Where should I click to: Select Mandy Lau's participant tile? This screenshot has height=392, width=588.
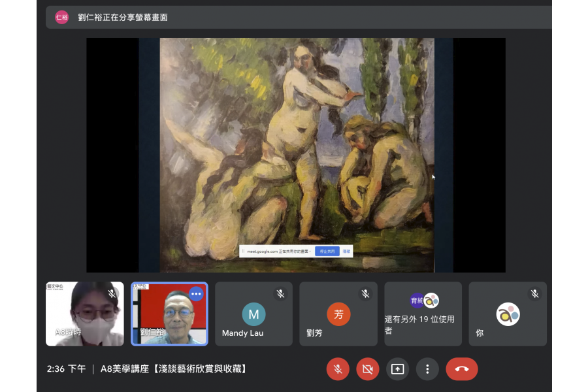coord(253,314)
